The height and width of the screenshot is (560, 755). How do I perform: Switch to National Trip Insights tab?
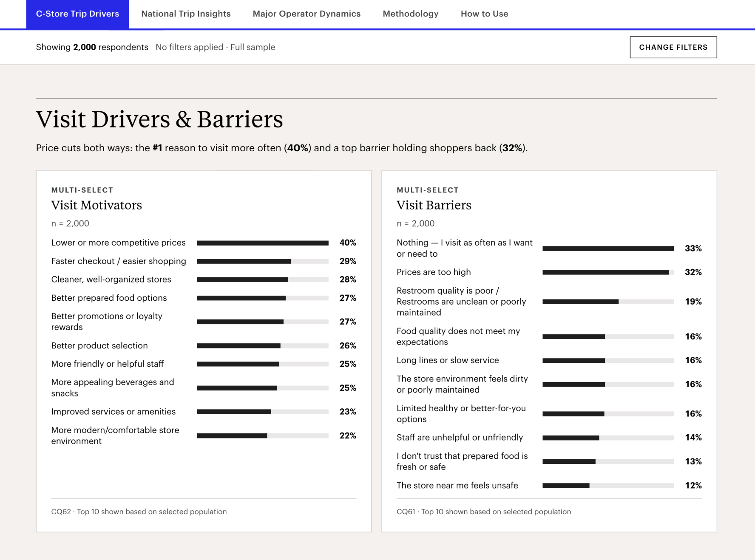pos(186,14)
